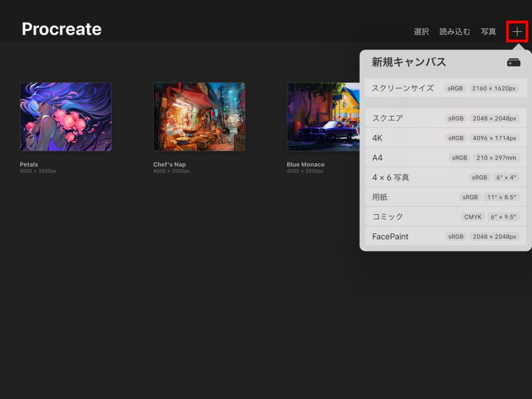
Task: Pick the 用紙 canvas preset
Action: [446, 197]
